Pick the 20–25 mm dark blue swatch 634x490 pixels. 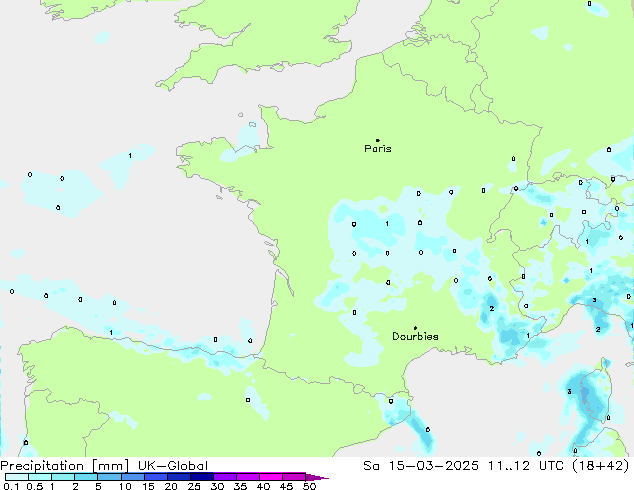pos(178,477)
